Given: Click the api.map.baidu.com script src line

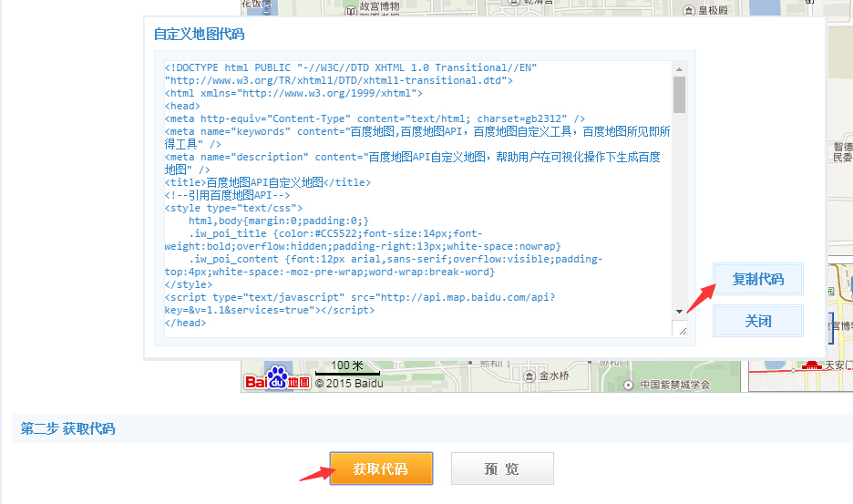Looking at the screenshot, I should pos(360,297).
